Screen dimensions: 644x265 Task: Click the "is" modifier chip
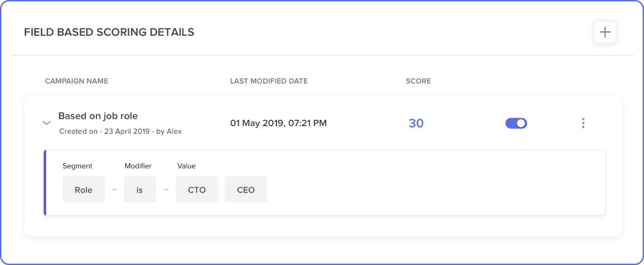(x=140, y=190)
